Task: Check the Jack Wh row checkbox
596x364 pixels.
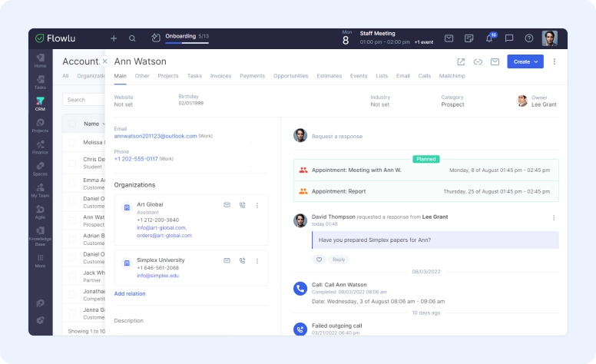Action: pyautogui.click(x=72, y=276)
